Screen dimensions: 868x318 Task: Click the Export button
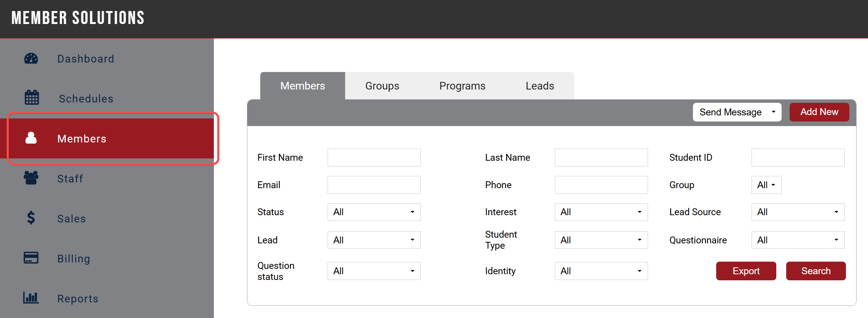(x=746, y=271)
